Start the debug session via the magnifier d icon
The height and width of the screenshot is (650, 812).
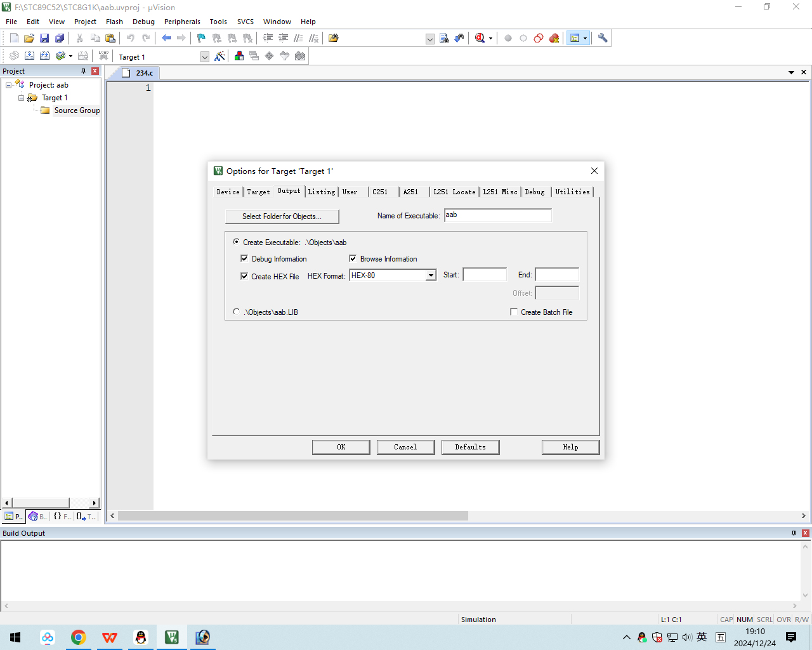480,38
